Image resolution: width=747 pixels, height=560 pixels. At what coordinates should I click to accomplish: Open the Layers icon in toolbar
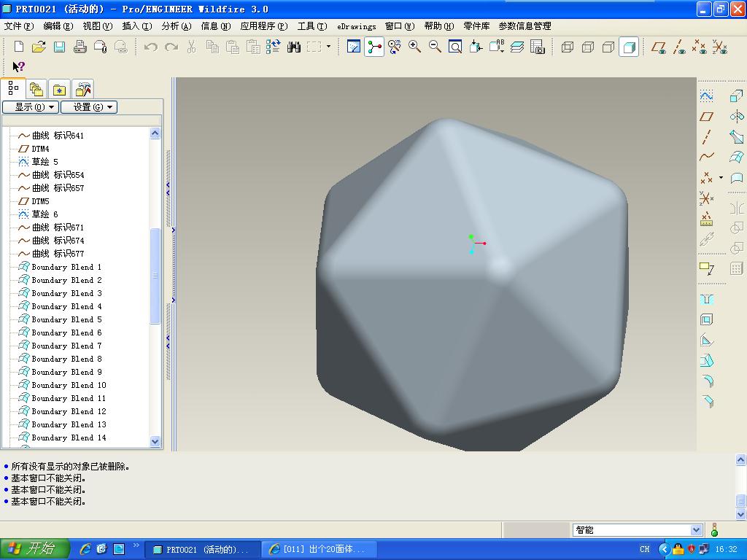tap(517, 47)
